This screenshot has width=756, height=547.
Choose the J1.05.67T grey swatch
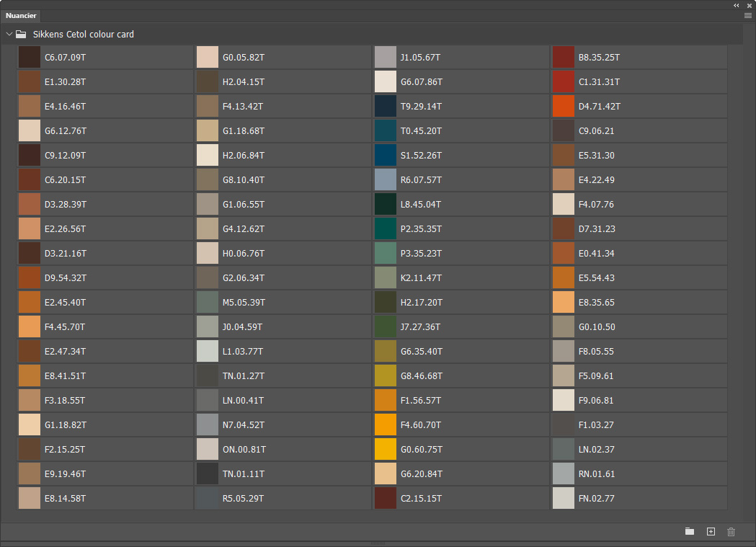(x=386, y=58)
